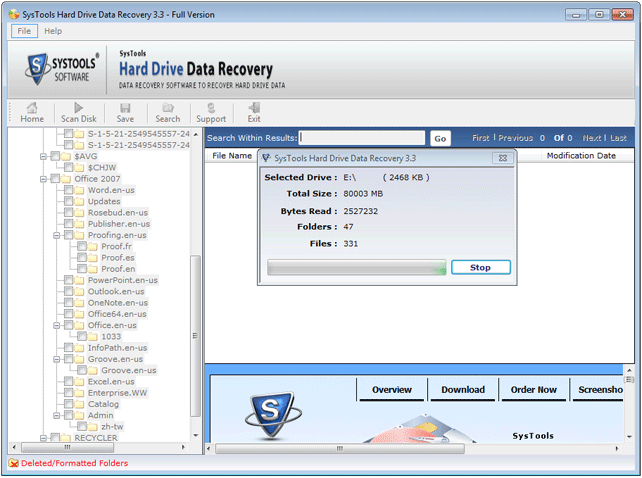642x478 pixels.
Task: Click the Rosebud.en-us folder icon
Action: 80,213
